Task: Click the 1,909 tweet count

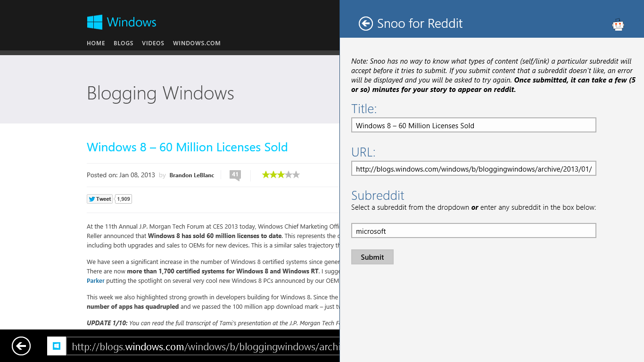Action: tap(124, 199)
